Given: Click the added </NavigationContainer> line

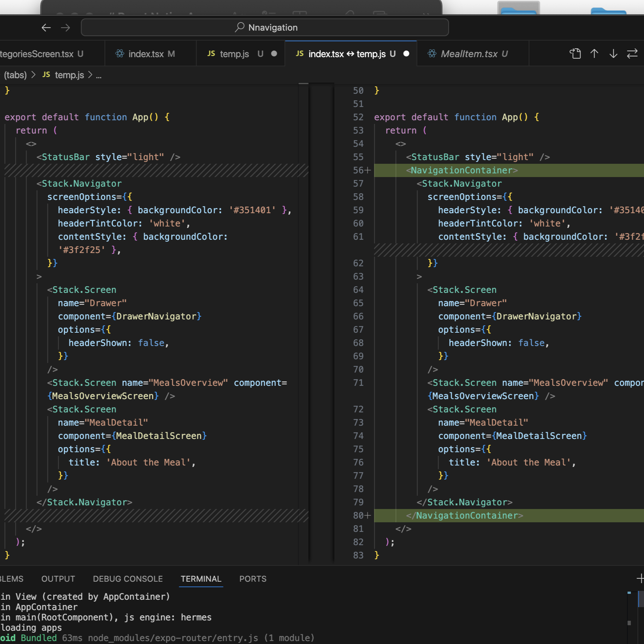Looking at the screenshot, I should (x=509, y=516).
